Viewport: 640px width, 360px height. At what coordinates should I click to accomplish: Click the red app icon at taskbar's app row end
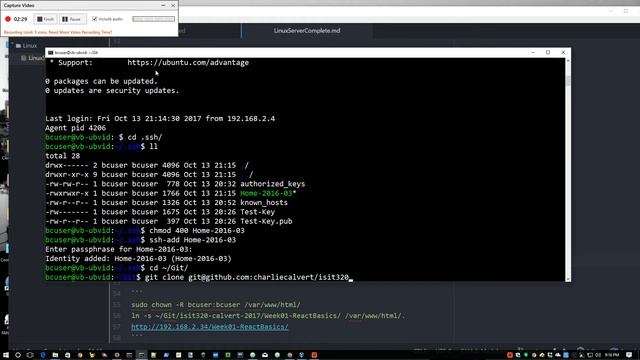[x=314, y=355]
